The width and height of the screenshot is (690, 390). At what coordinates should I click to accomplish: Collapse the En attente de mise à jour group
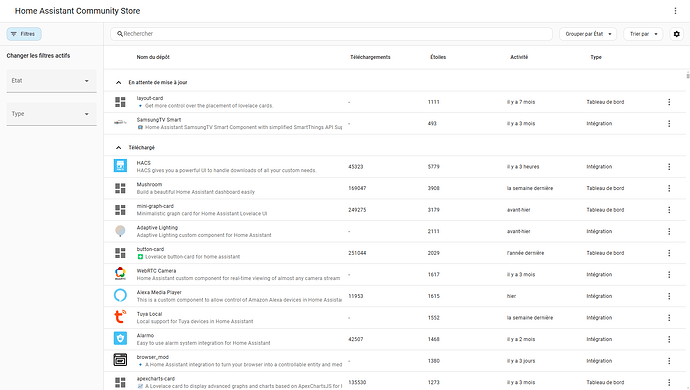[118, 82]
